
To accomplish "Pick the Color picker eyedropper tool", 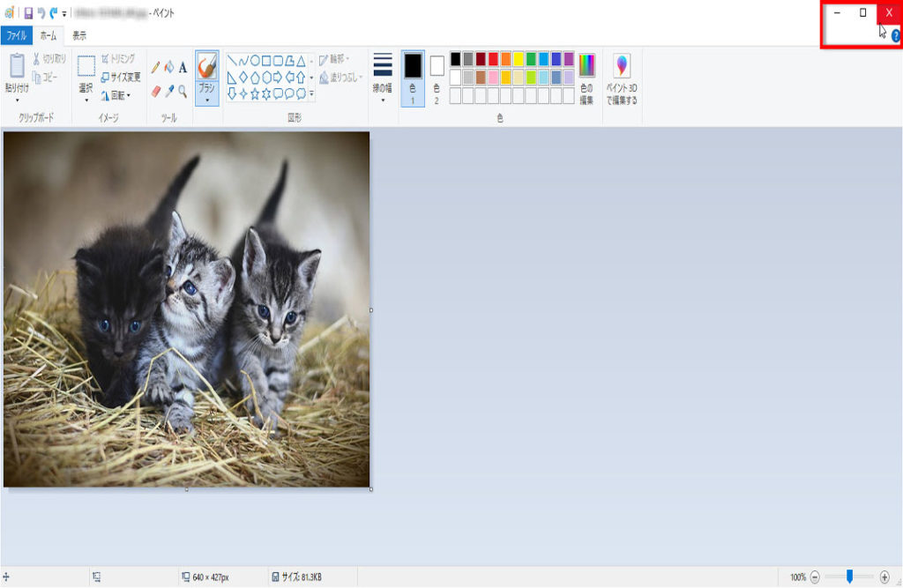I will pos(169,91).
